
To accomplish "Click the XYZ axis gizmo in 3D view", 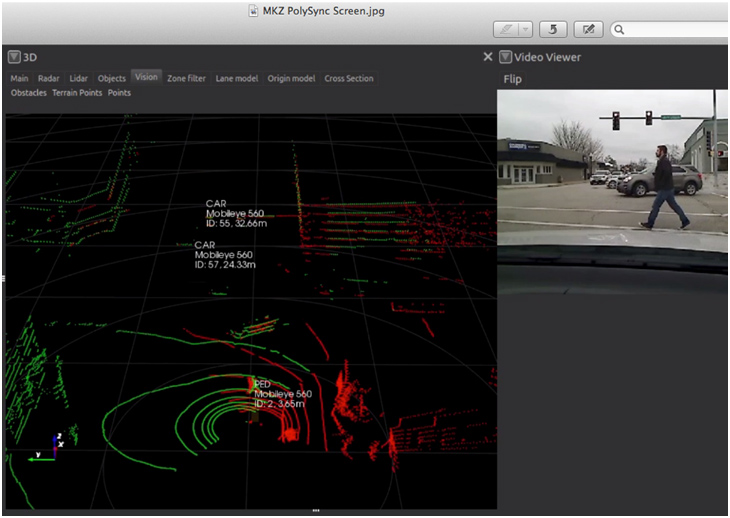I will coord(55,448).
